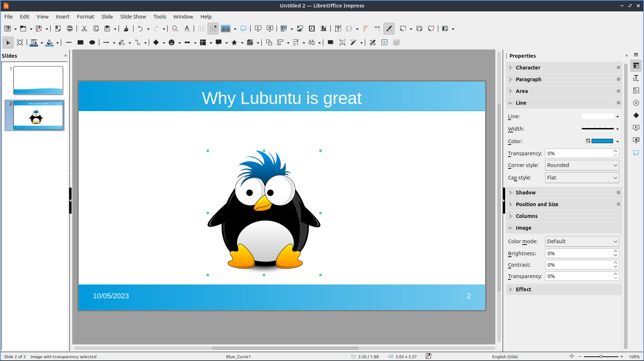This screenshot has width=644, height=361.
Task: Open the Color mode dropdown
Action: coord(582,241)
